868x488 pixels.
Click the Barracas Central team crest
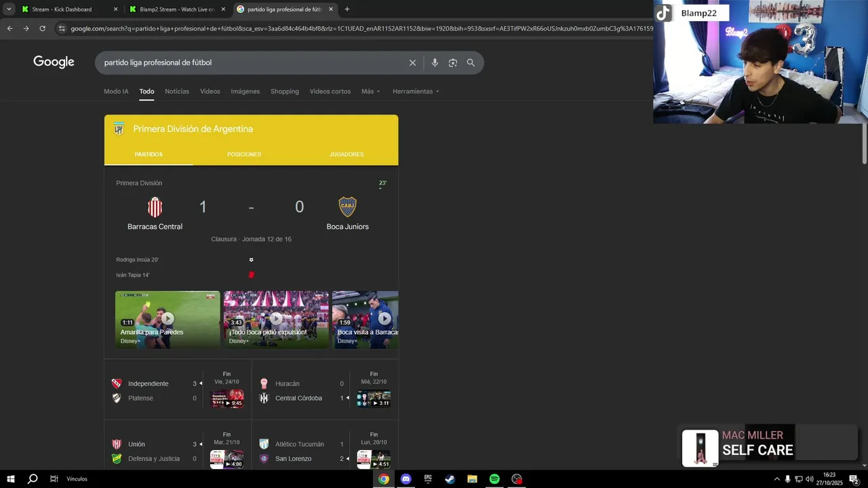tap(155, 207)
